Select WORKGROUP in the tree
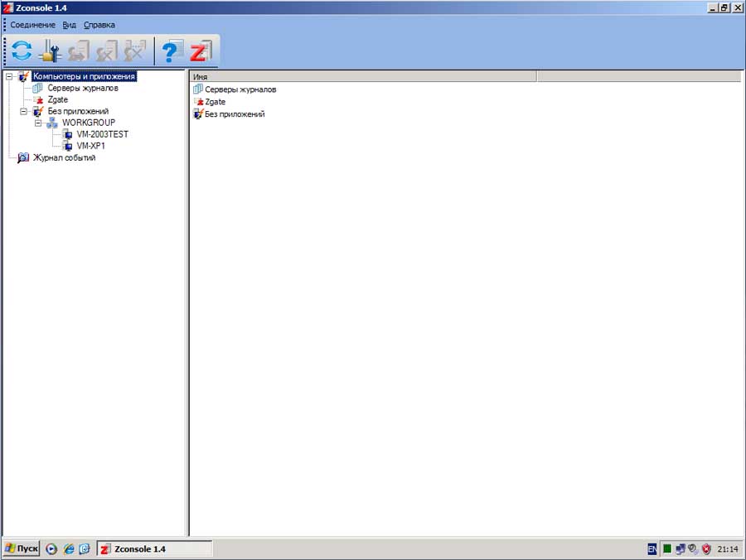 pyautogui.click(x=89, y=123)
